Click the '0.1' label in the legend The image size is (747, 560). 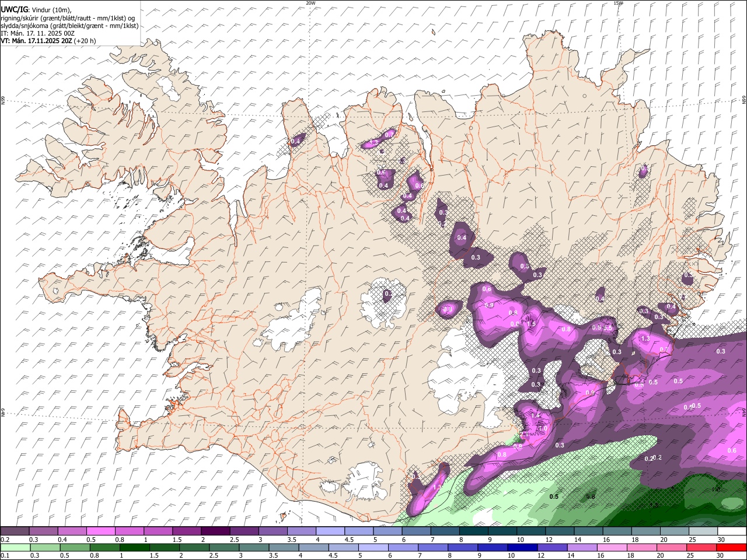(x=5, y=555)
